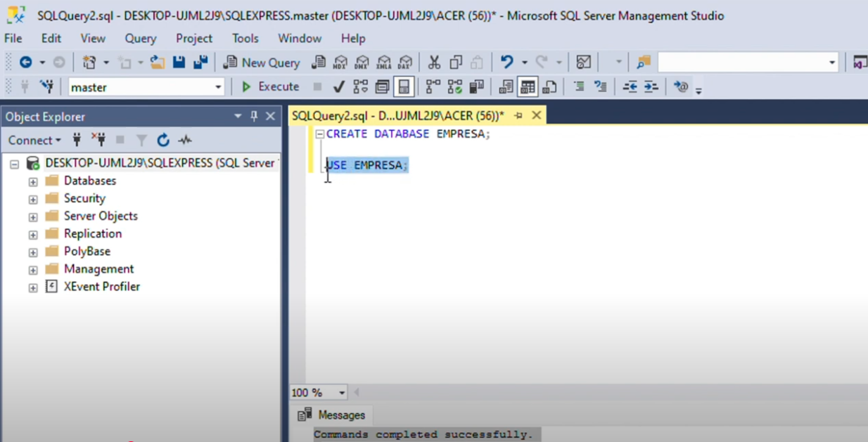This screenshot has height=442, width=868.
Task: Toggle Include Actual Execution Plan
Action: (x=433, y=87)
